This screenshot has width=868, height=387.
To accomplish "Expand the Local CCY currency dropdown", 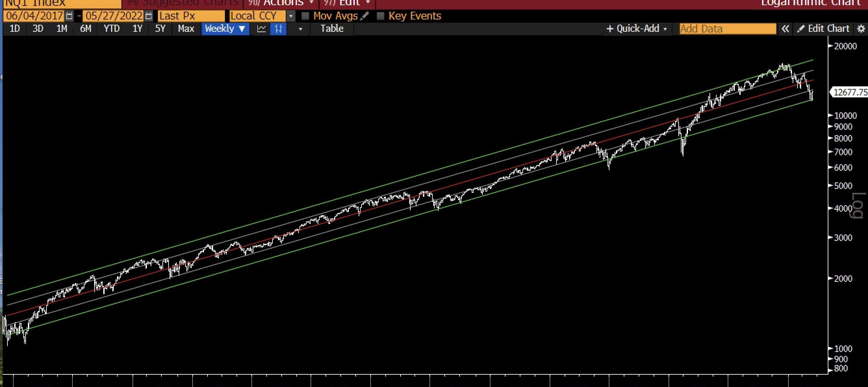I will click(x=291, y=16).
